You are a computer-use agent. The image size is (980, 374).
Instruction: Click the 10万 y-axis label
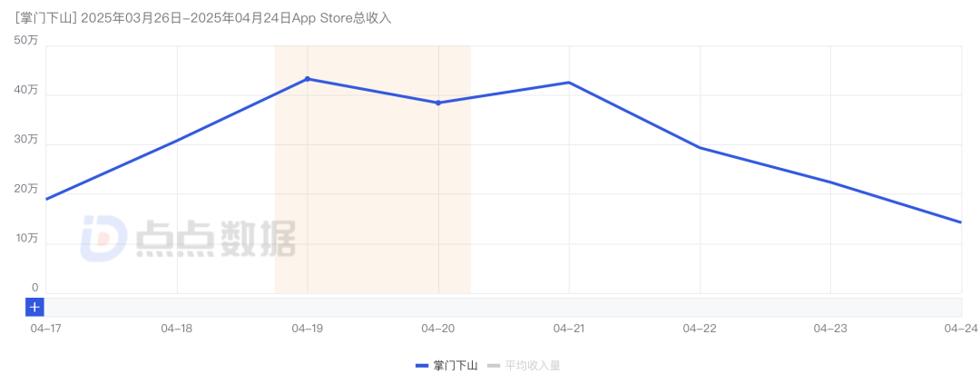tap(26, 239)
